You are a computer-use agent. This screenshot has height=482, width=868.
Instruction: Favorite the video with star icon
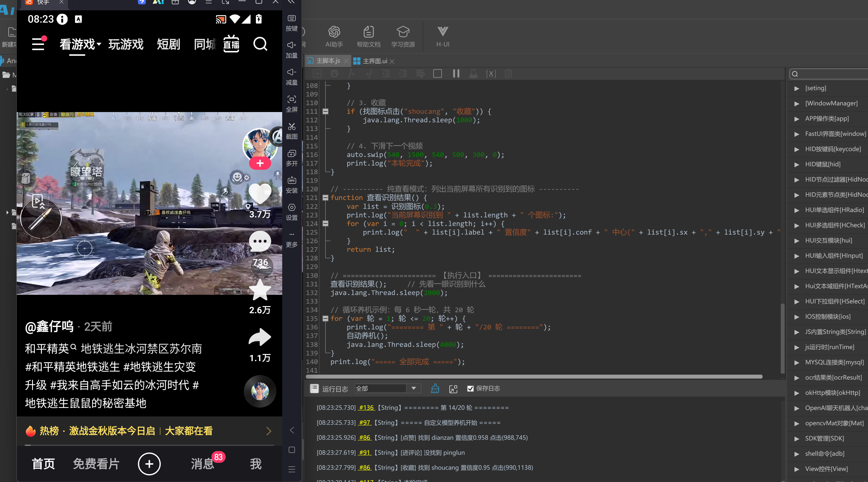[260, 290]
